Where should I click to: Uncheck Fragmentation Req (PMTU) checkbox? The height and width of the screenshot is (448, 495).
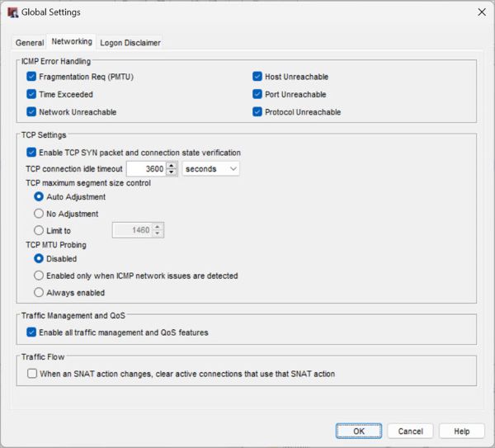click(32, 77)
